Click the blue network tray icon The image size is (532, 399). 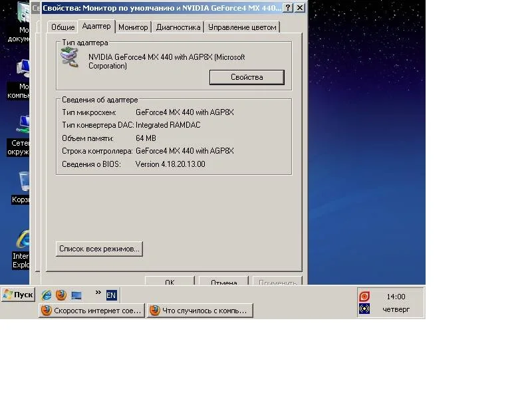(364, 309)
